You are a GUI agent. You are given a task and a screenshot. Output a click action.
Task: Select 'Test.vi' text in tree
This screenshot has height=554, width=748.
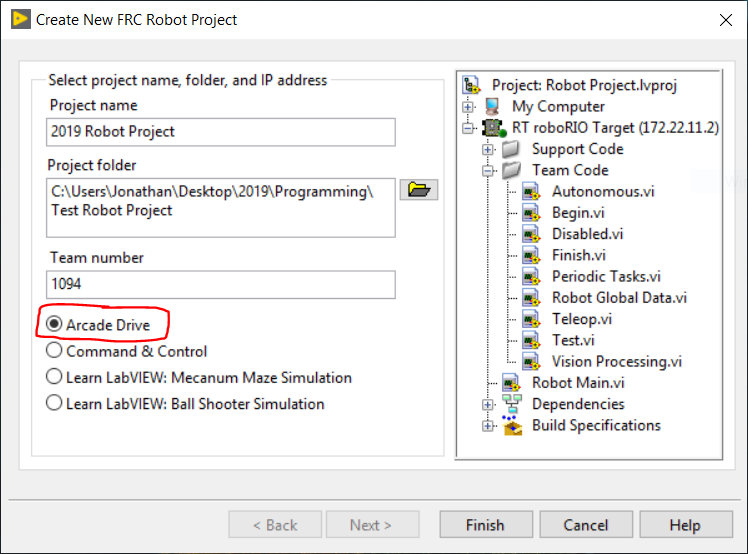pyautogui.click(x=573, y=340)
